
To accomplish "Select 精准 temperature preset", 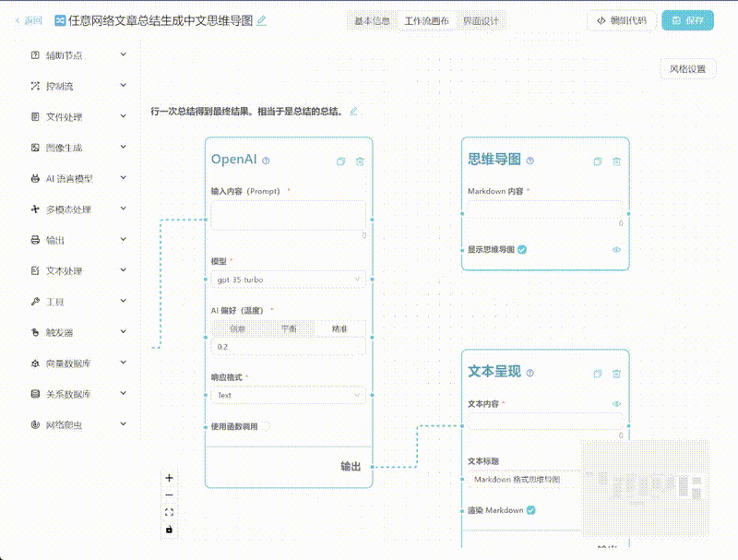I will coord(339,328).
